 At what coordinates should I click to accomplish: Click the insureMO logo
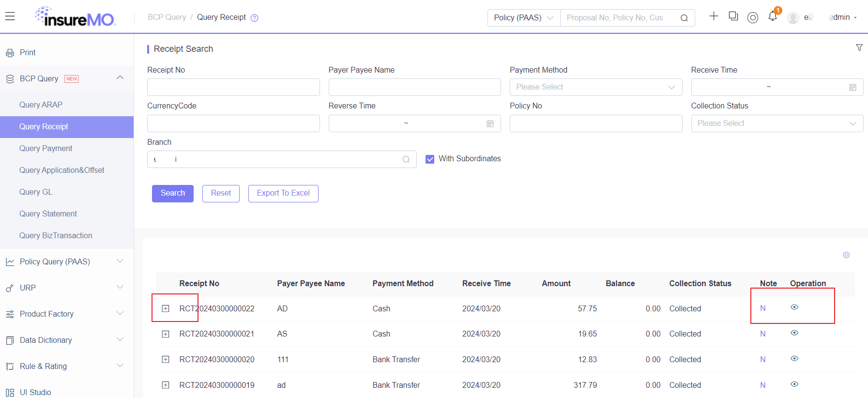click(x=75, y=16)
